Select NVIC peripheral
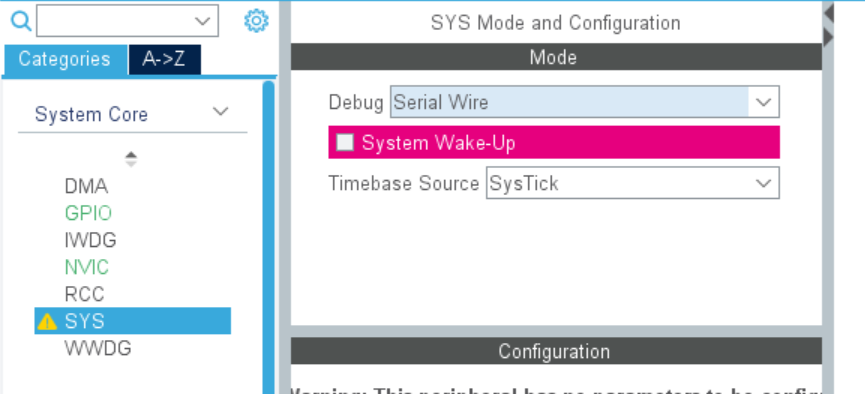Viewport: 865px width, 394px height. coord(87,267)
